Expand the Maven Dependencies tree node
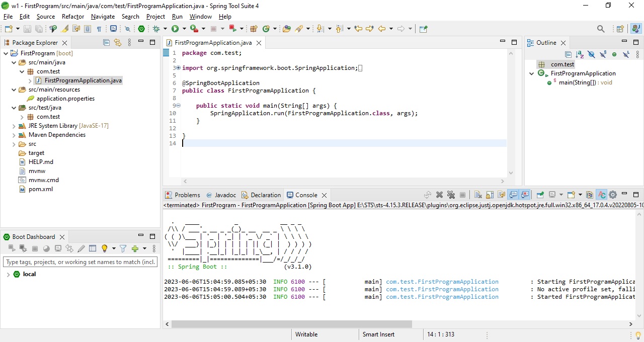The height and width of the screenshot is (342, 644). pyautogui.click(x=14, y=135)
